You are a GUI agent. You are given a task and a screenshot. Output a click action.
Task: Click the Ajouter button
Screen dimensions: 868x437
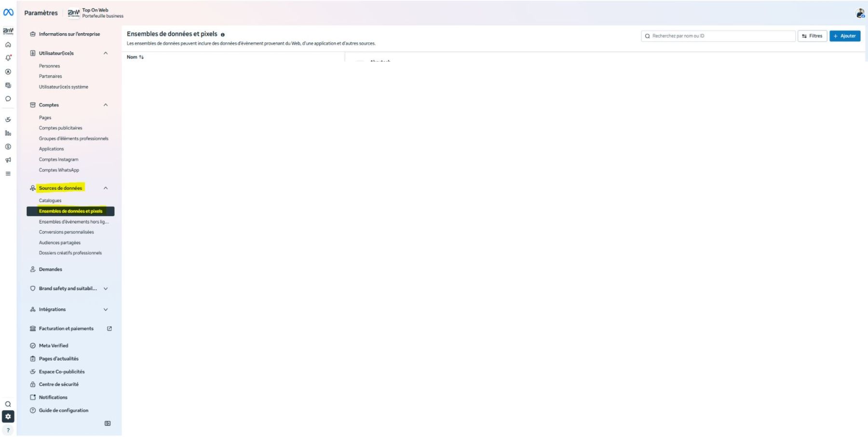[845, 36]
